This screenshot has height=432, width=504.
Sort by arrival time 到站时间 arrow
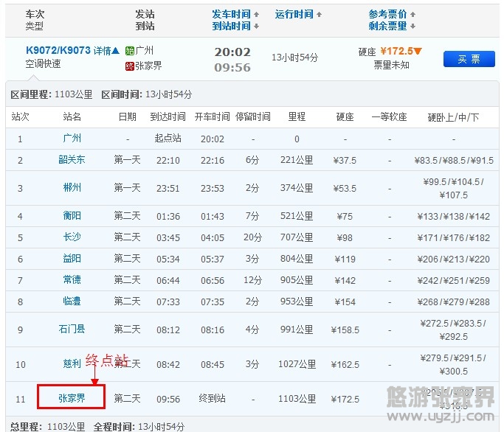point(257,27)
